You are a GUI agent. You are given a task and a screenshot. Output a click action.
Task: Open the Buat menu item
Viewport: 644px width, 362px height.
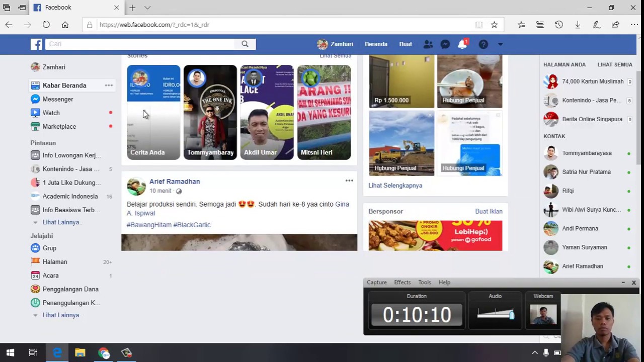tap(406, 44)
